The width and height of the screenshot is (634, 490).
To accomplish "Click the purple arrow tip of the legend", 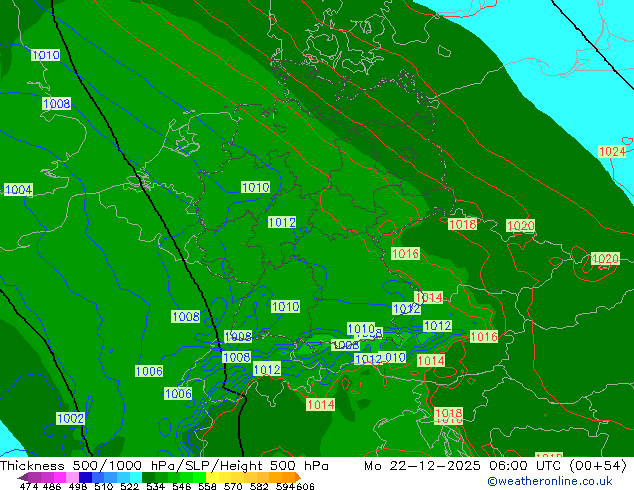I will tap(23, 477).
